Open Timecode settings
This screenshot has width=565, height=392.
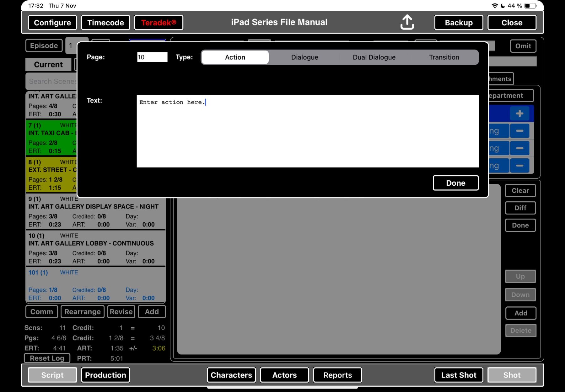pyautogui.click(x=105, y=23)
